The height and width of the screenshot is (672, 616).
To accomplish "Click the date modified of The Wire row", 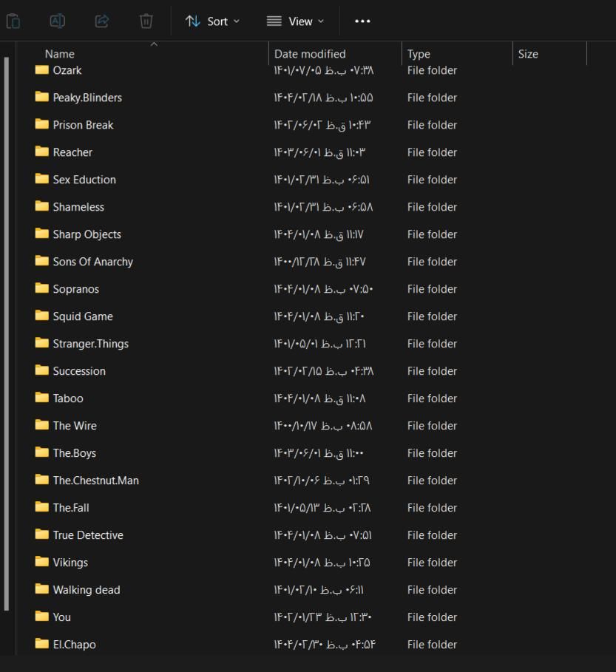I will pos(323,426).
